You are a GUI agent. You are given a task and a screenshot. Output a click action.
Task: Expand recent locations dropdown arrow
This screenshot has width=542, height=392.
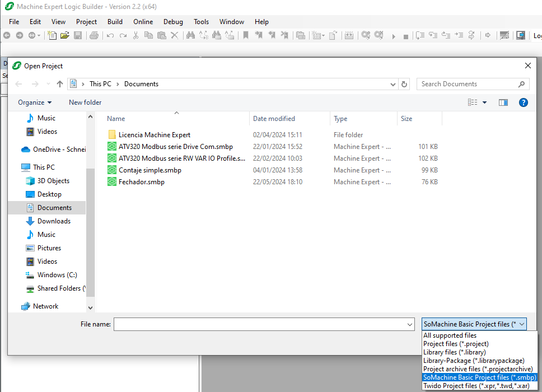coord(48,84)
